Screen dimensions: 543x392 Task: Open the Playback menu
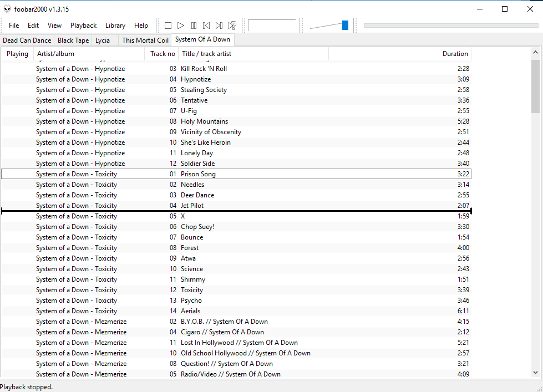coord(83,26)
